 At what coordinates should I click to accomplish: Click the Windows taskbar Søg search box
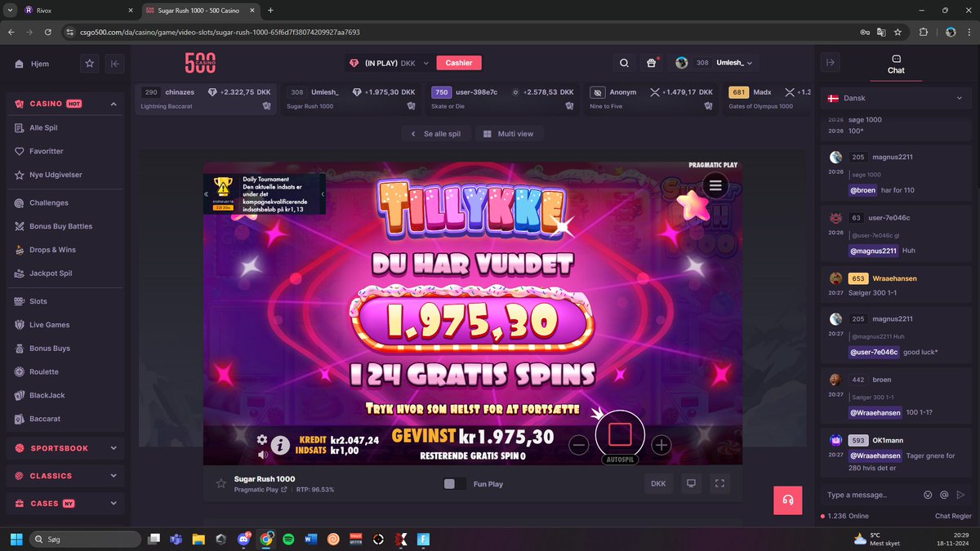coord(85,539)
